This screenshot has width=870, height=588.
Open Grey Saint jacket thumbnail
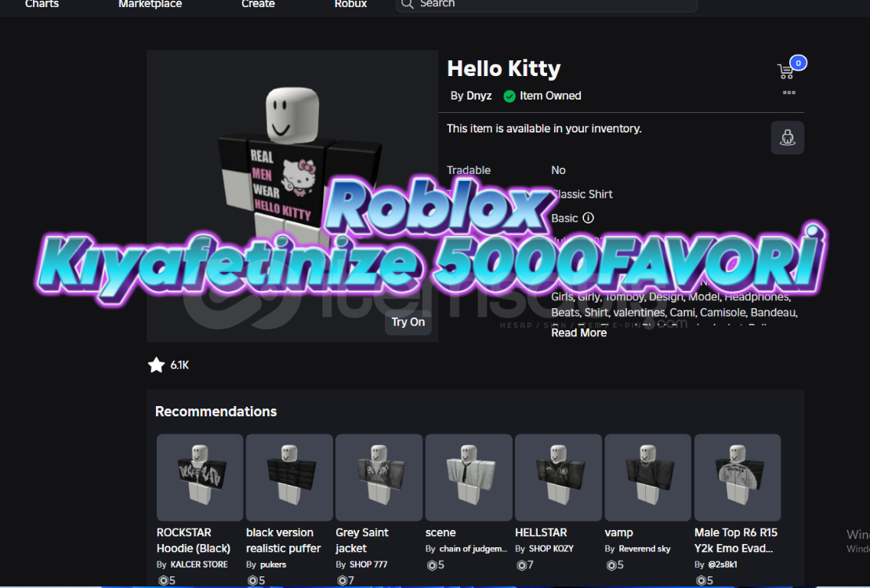[x=379, y=477]
